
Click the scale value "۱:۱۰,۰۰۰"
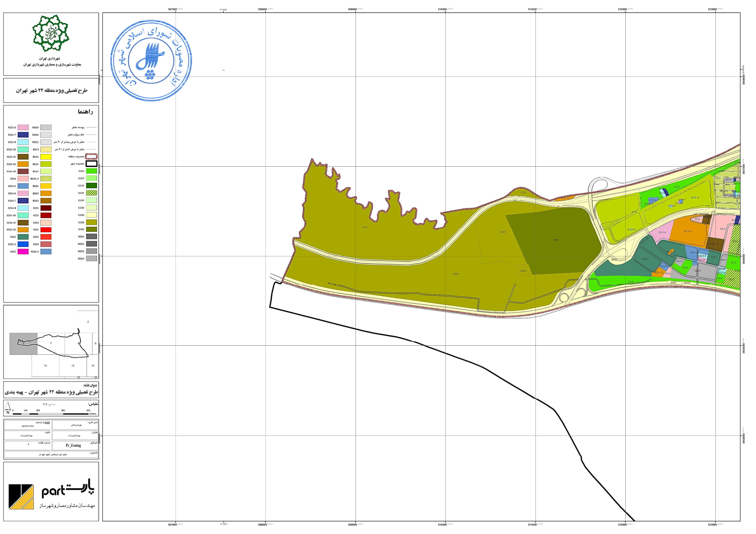49,404
